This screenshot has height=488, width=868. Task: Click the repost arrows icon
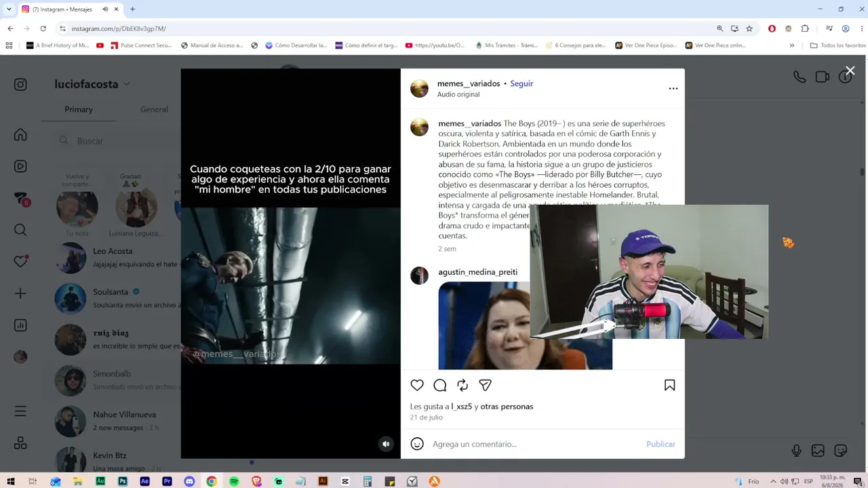click(x=462, y=385)
